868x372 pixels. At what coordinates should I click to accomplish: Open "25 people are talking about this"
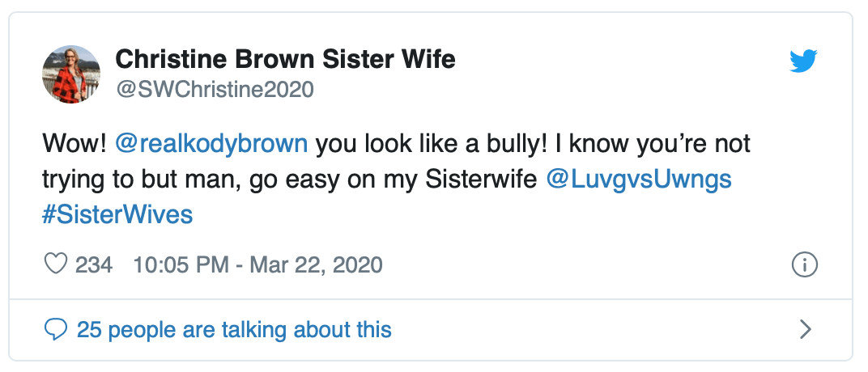point(233,329)
